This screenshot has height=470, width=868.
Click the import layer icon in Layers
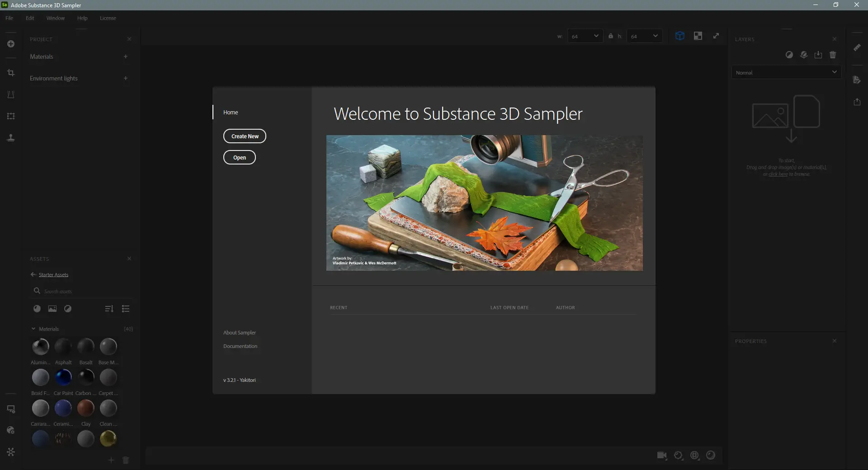coord(818,55)
